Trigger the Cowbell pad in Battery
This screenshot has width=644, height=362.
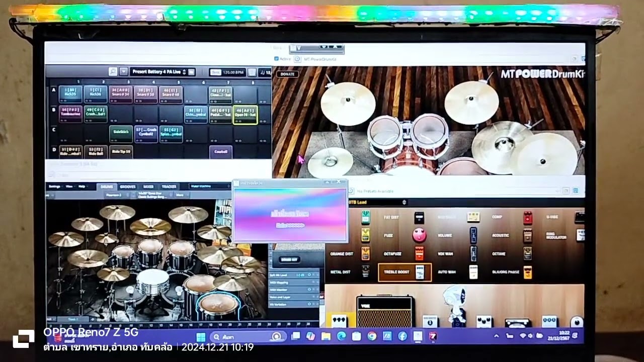(x=221, y=152)
